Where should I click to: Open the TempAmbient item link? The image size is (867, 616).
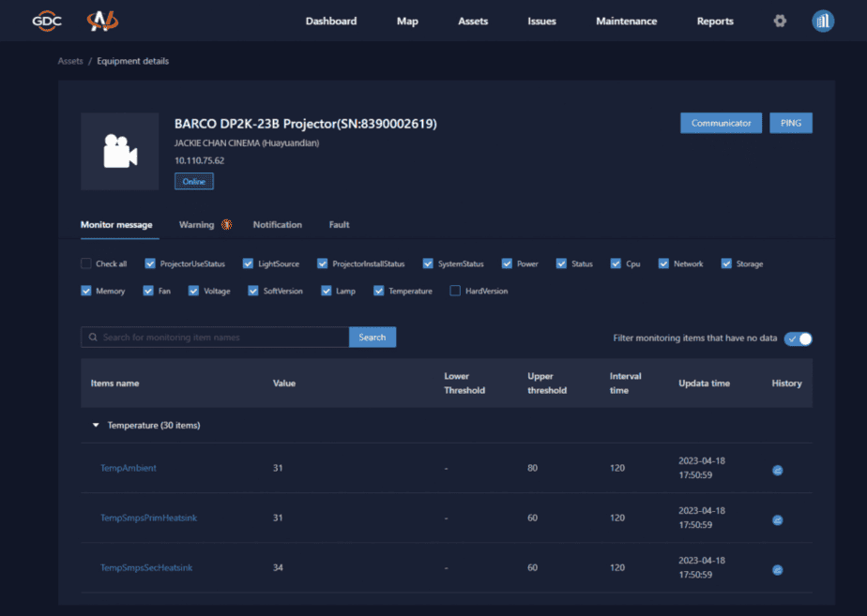pos(128,468)
